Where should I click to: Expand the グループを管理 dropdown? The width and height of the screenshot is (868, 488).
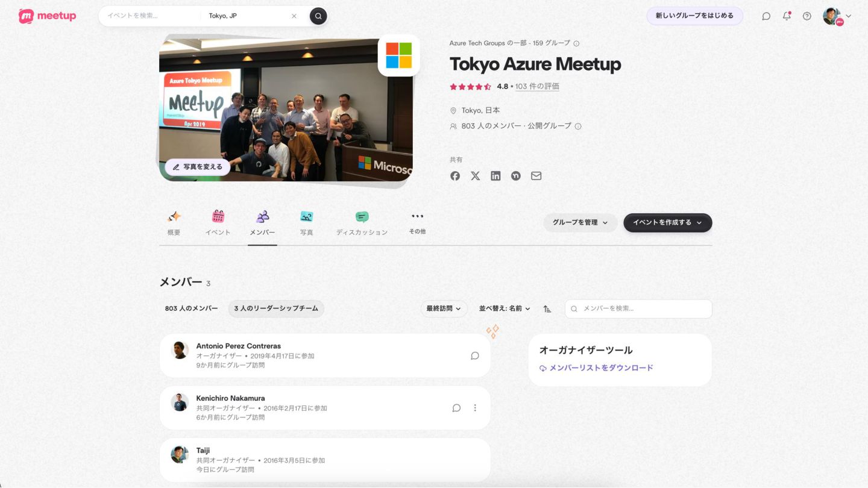580,223
